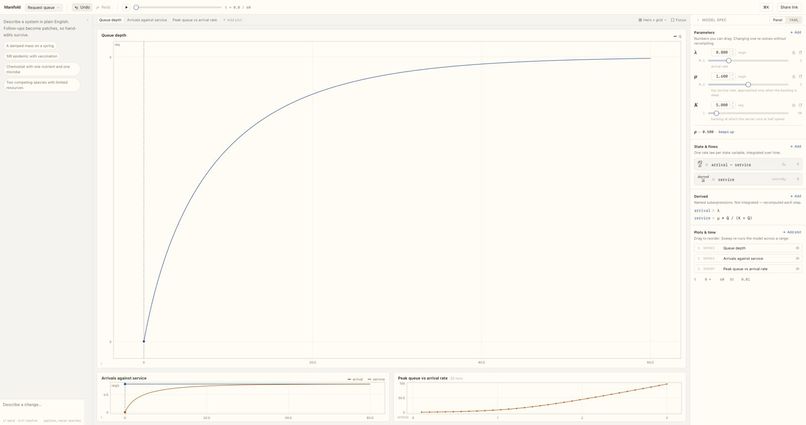Image resolution: width=806 pixels, height=425 pixels.
Task: Click the Arrivals against service row in Plots list
Action: [748, 258]
